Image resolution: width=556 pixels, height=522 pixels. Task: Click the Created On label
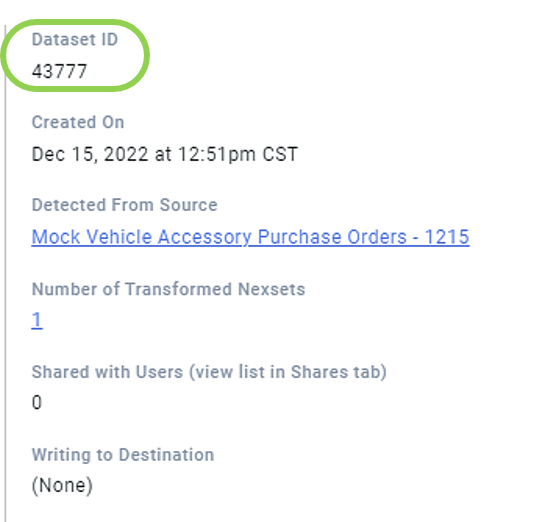pos(78,122)
